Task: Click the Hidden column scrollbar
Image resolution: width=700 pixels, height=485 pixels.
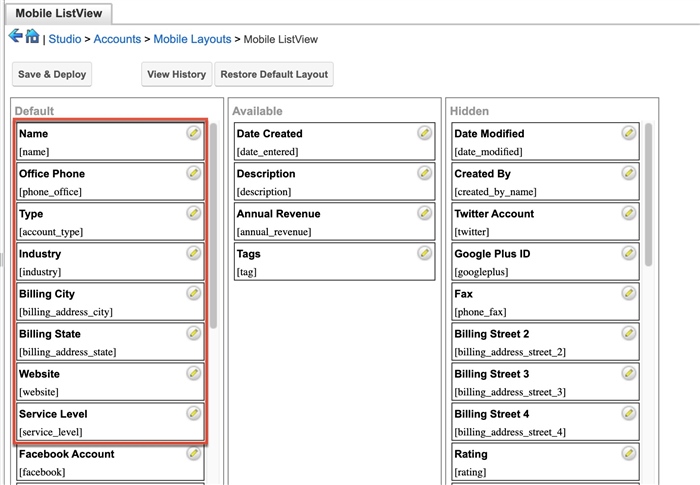Action: click(648, 194)
